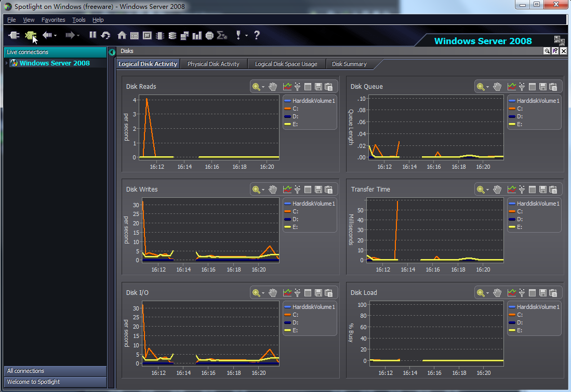The height and width of the screenshot is (392, 571).
Task: Click the Refresh toolbar icon
Action: click(105, 35)
